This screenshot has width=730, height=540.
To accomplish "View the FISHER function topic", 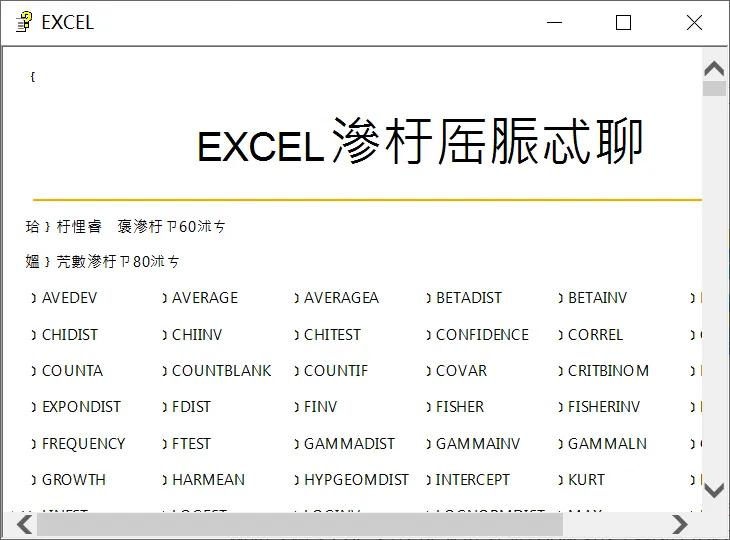I will (460, 407).
